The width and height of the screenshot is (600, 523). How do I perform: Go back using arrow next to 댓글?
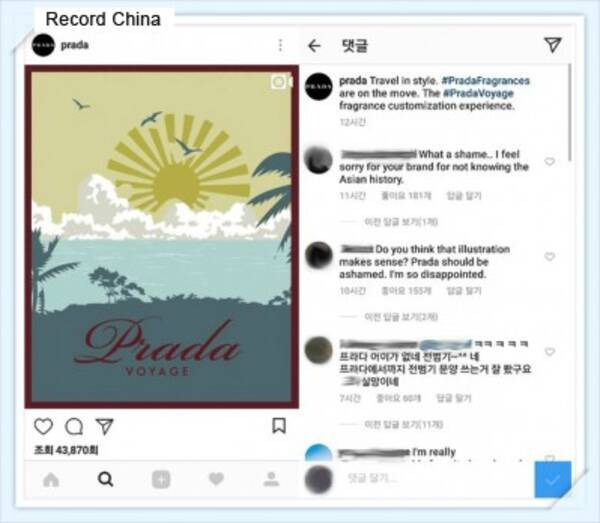point(314,46)
